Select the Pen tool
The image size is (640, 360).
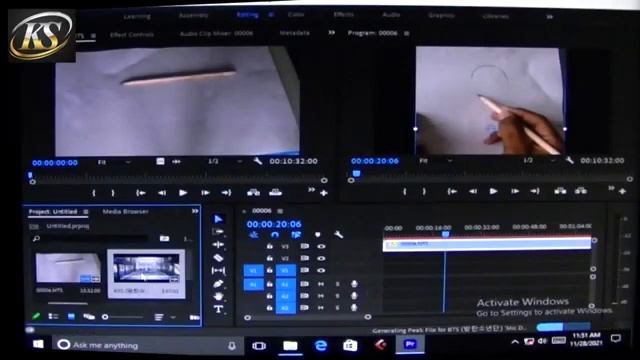[218, 283]
